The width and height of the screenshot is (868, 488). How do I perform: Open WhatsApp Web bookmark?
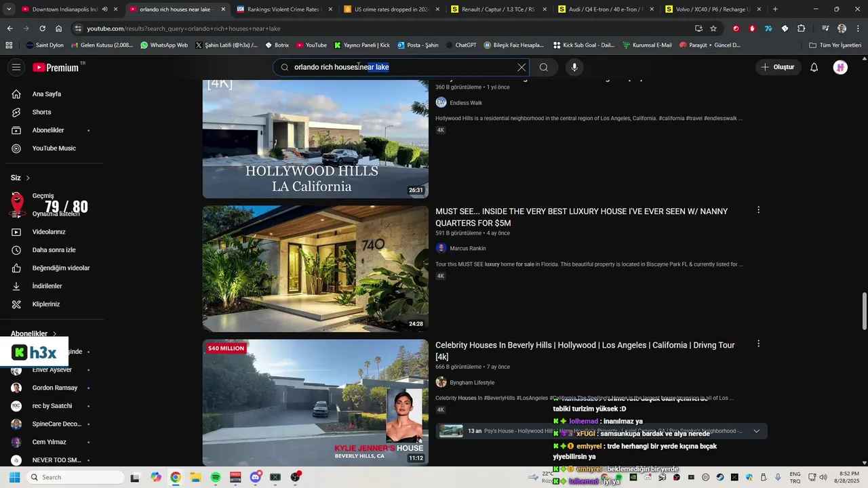(x=164, y=45)
